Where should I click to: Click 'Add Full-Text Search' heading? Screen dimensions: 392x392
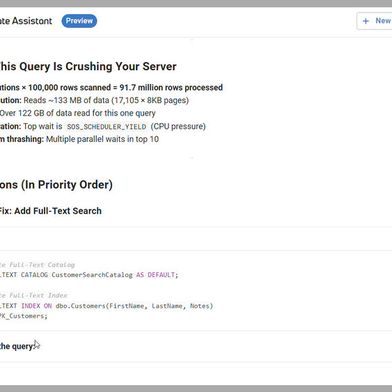[58, 211]
